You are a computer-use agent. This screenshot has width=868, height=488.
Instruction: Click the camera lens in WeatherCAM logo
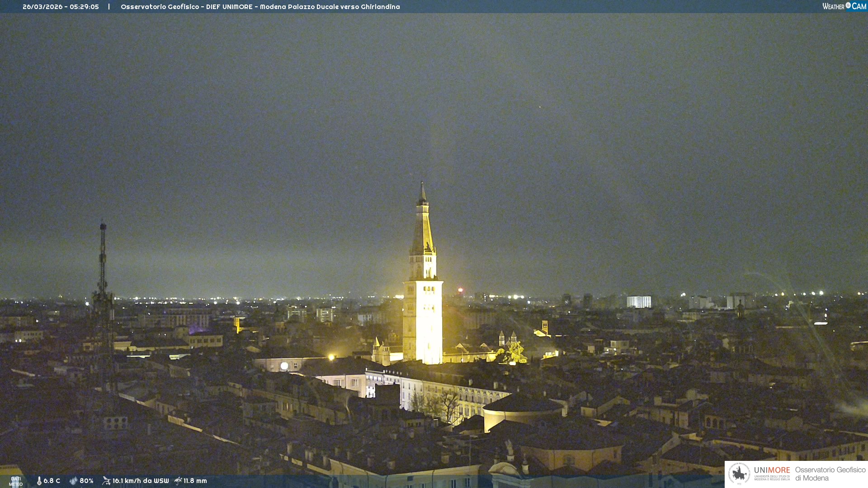(x=848, y=5)
